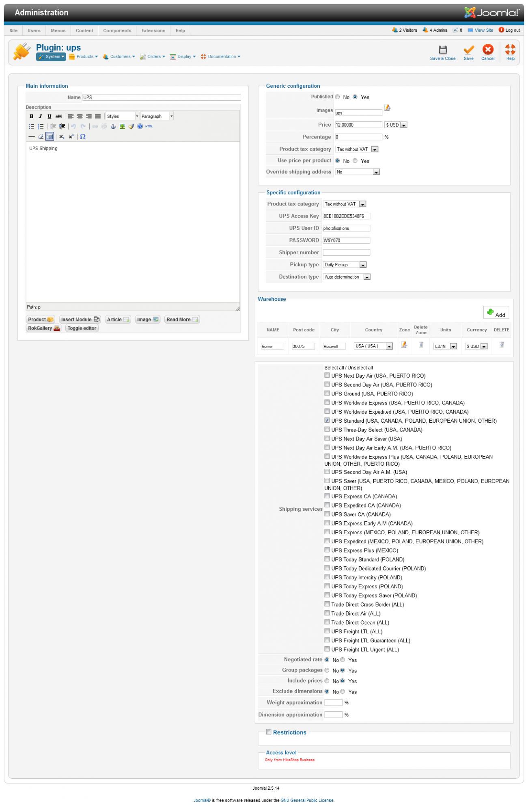Insert a horizontal rule line
This screenshot has height=812, width=528.
[x=32, y=136]
